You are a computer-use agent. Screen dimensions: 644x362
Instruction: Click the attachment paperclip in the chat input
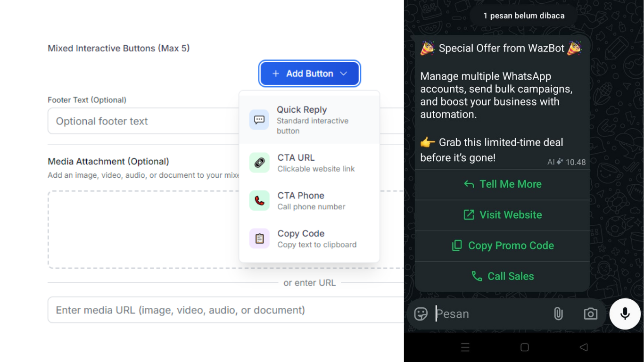pyautogui.click(x=558, y=313)
